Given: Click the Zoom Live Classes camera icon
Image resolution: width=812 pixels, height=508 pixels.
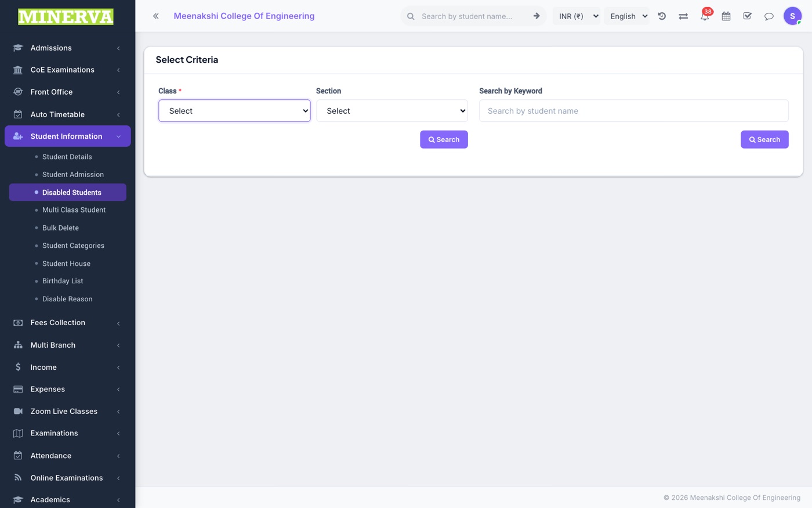Looking at the screenshot, I should pyautogui.click(x=18, y=411).
